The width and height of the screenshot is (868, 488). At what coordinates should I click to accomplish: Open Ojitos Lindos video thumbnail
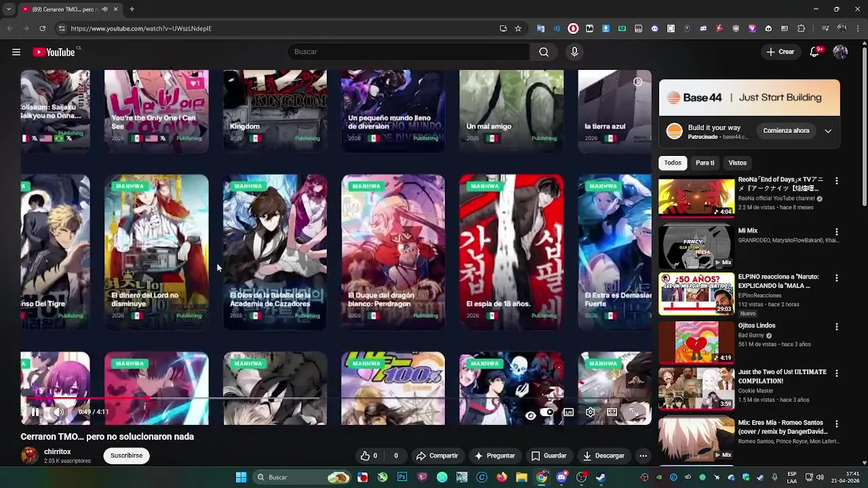tap(696, 342)
